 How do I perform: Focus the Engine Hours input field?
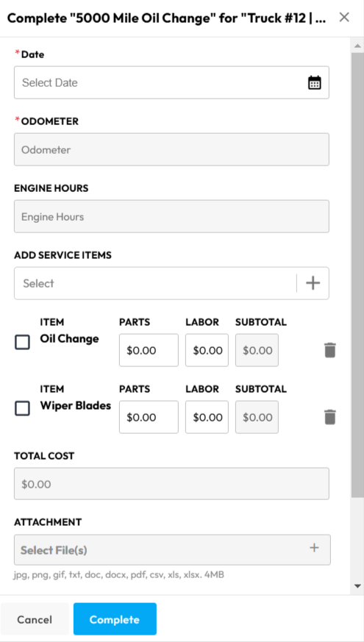coord(171,216)
